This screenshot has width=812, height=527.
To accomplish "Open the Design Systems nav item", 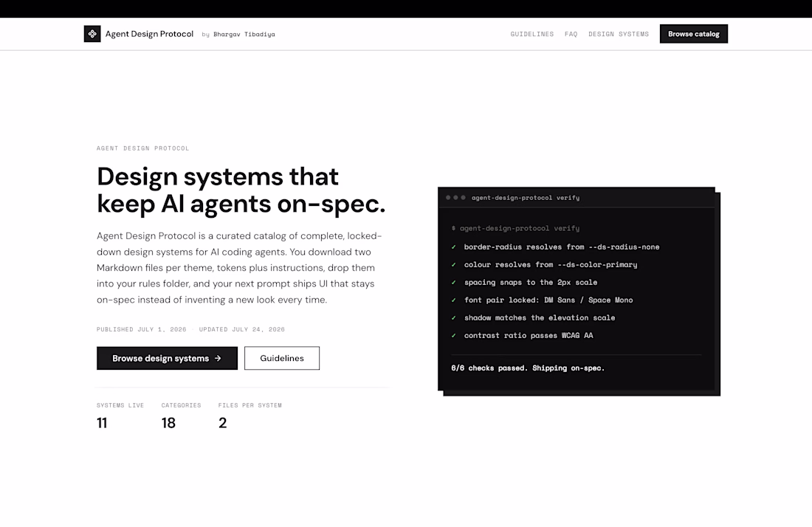I will tap(619, 34).
